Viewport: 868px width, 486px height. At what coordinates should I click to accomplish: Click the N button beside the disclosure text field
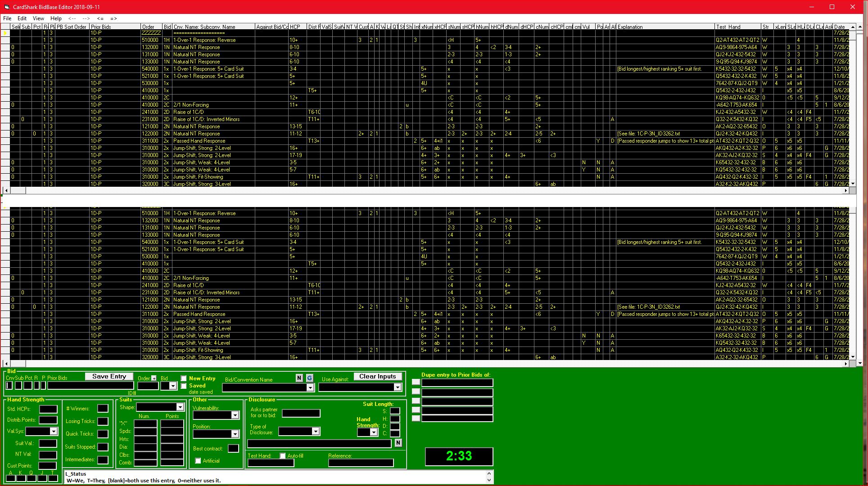(398, 443)
